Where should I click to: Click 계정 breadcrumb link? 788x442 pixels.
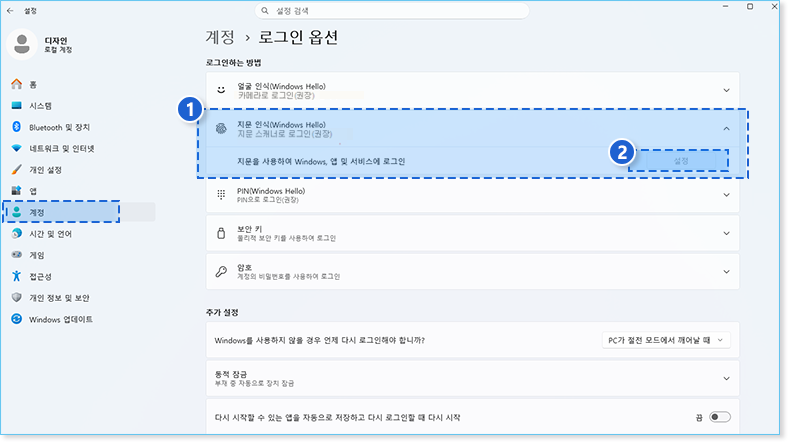click(x=220, y=37)
